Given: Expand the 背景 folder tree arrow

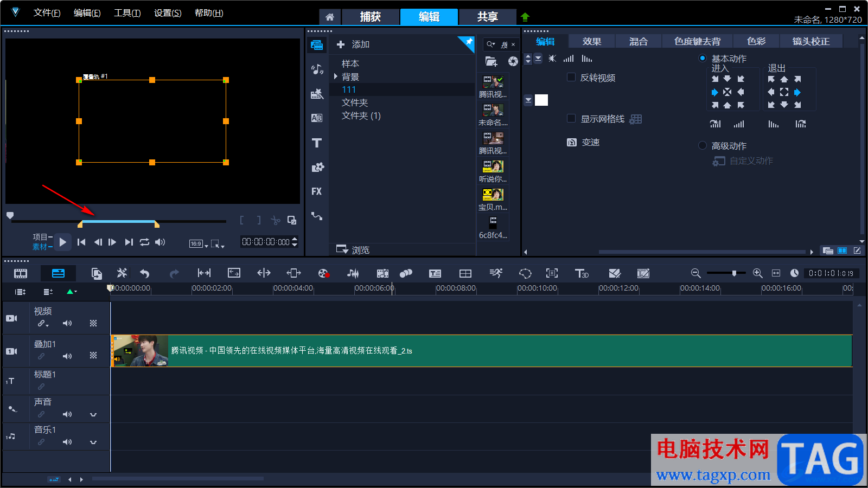Looking at the screenshot, I should click(336, 76).
